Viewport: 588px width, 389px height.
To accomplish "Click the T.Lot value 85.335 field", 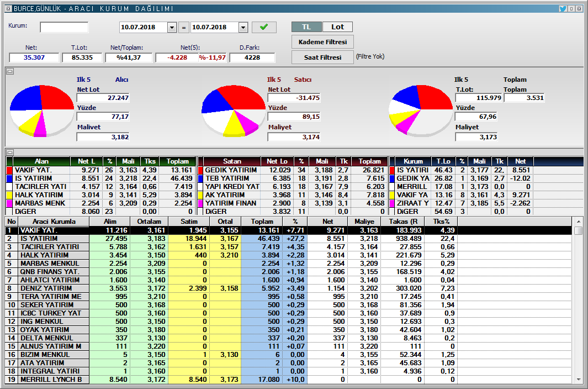I will [x=82, y=57].
